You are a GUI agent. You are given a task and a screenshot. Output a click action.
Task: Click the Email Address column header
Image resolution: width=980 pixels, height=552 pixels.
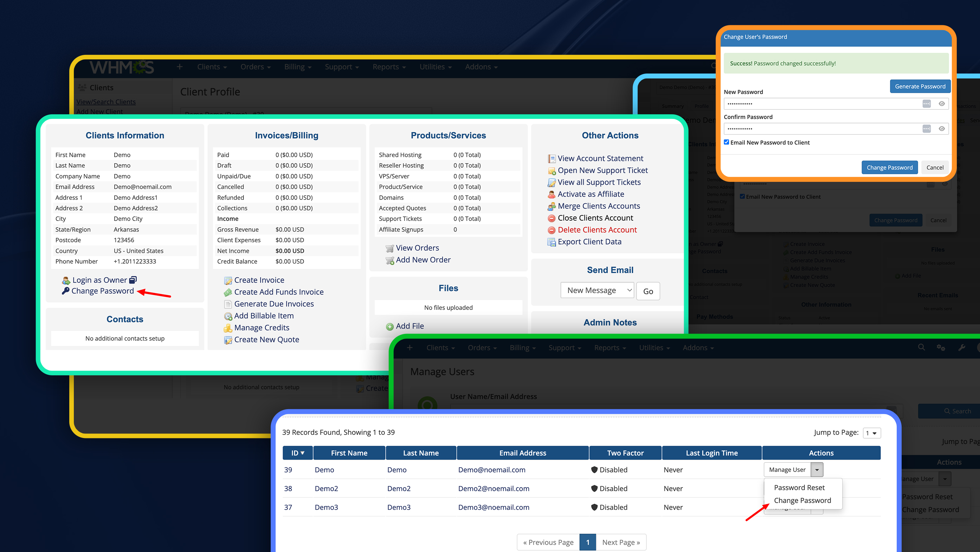523,453
